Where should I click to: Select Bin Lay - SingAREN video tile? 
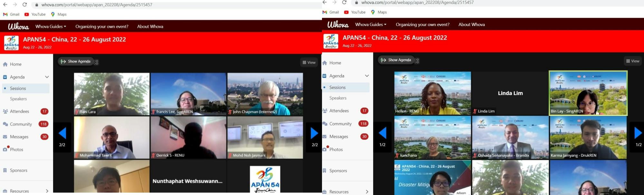click(588, 93)
